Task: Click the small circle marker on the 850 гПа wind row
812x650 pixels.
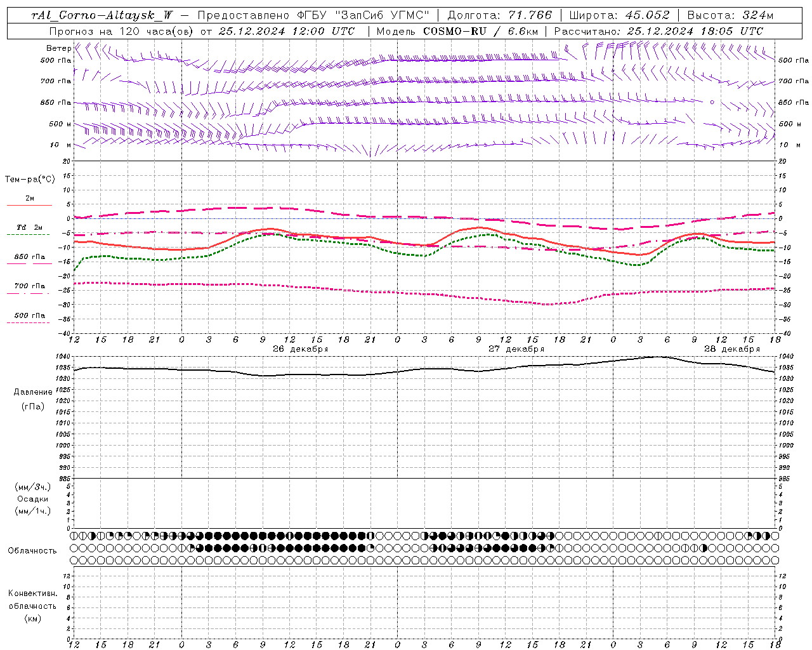Action: pos(712,102)
